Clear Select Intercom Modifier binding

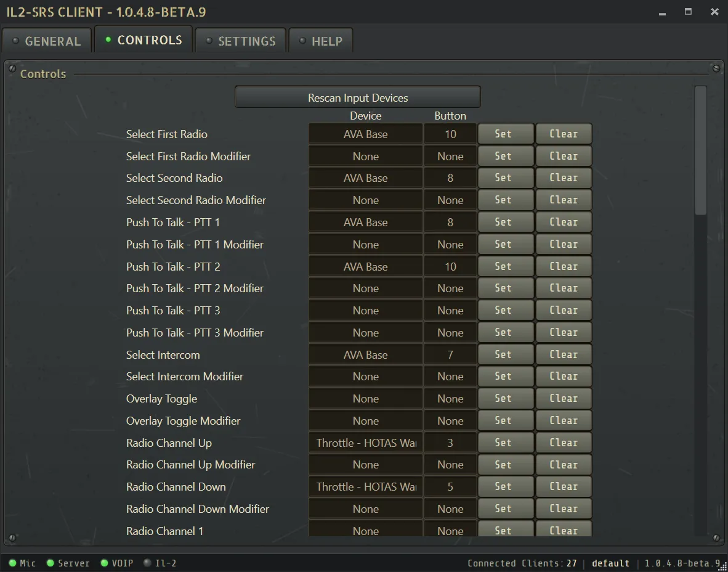point(564,377)
